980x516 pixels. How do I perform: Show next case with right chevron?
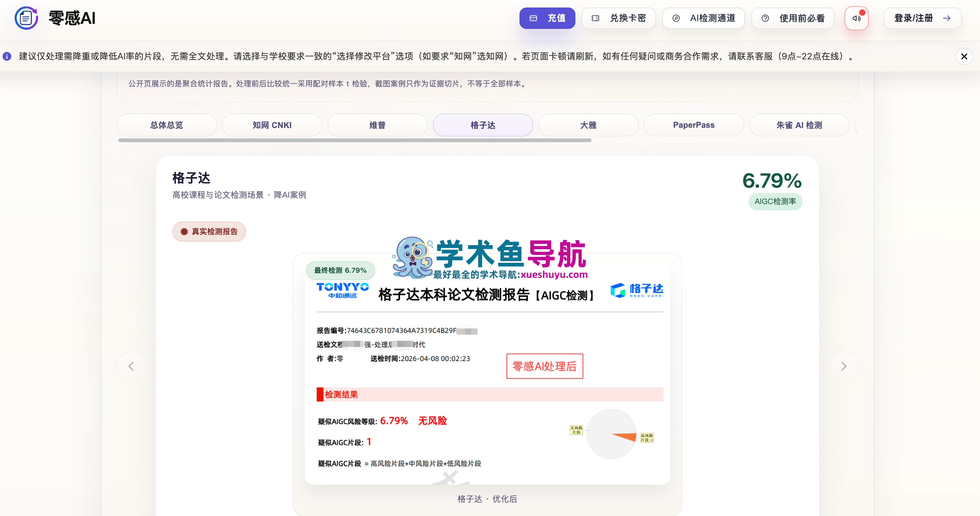(x=843, y=367)
